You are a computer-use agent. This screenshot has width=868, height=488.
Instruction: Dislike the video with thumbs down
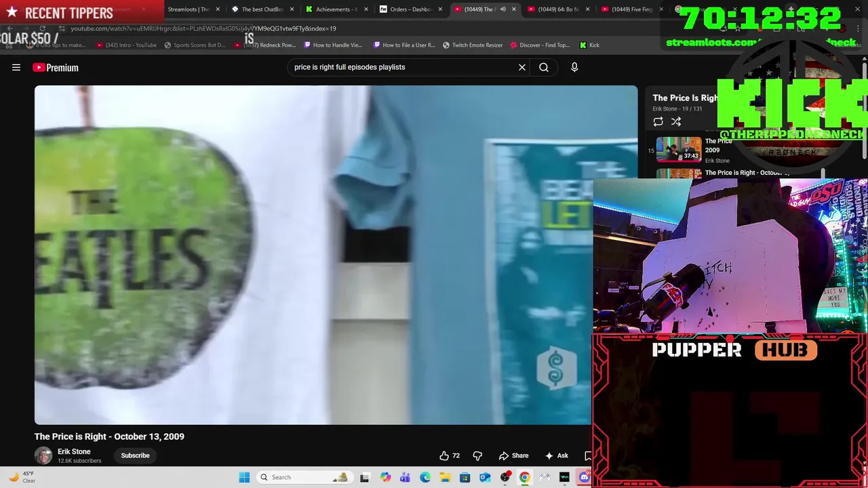[x=477, y=455]
